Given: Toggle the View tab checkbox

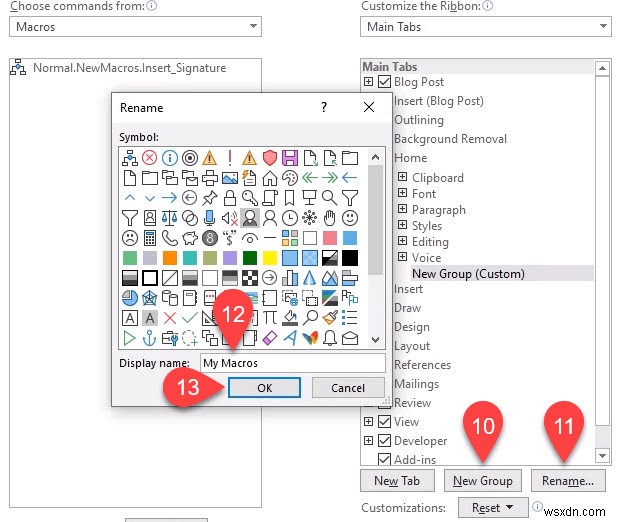Looking at the screenshot, I should tap(384, 422).
